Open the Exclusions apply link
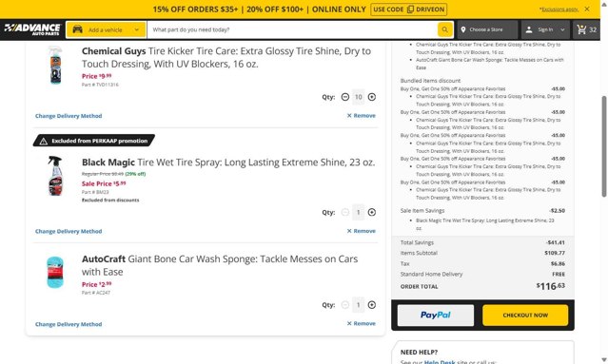608x364 pixels. tap(559, 10)
